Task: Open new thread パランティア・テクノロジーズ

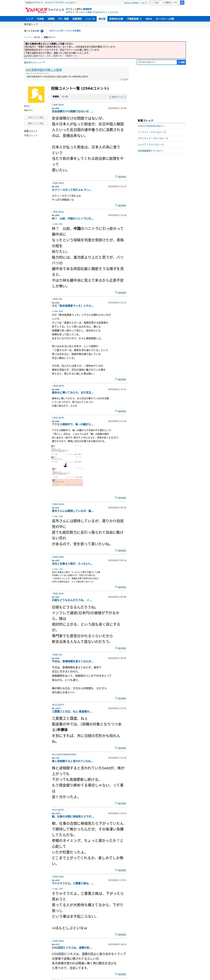Action: coord(153,139)
